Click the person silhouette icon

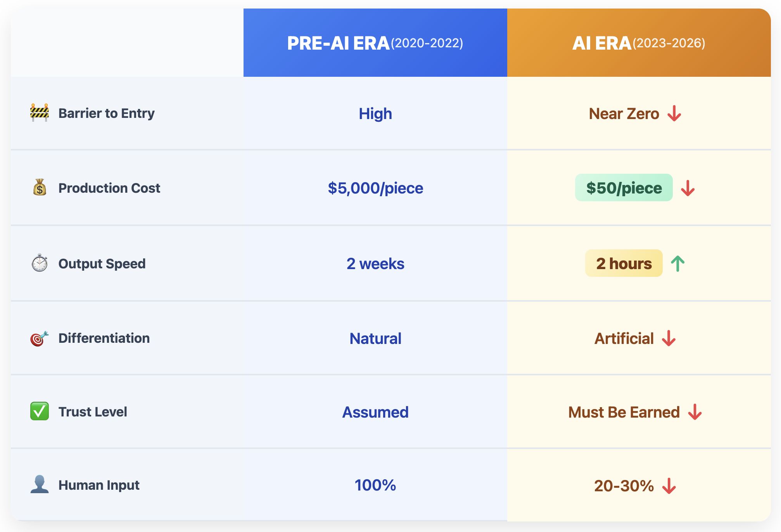(40, 485)
